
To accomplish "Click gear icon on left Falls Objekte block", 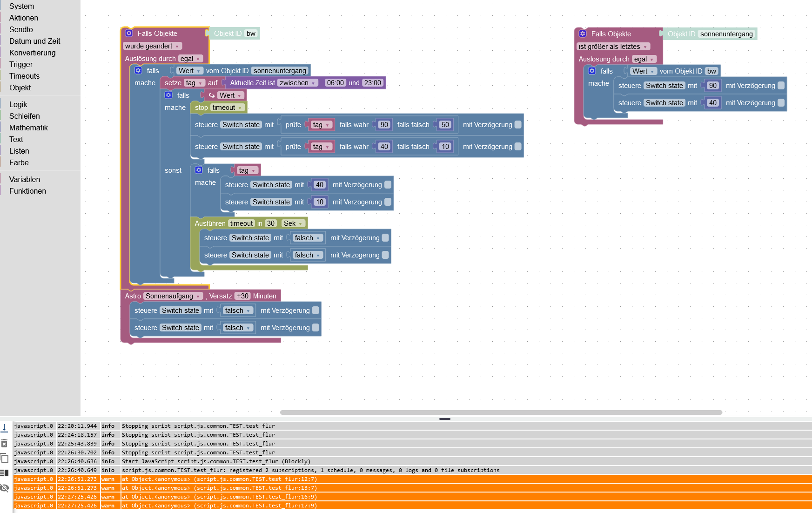I will coord(129,33).
